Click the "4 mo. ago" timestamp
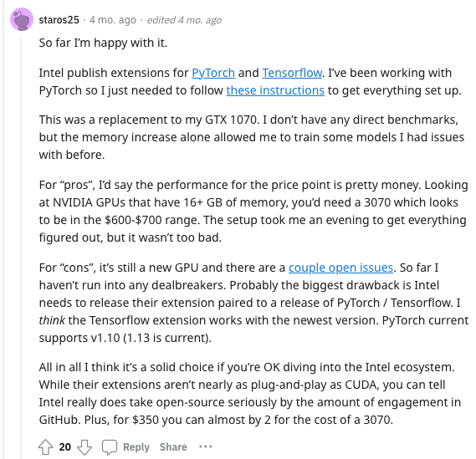This screenshot has width=476, height=459. (113, 20)
